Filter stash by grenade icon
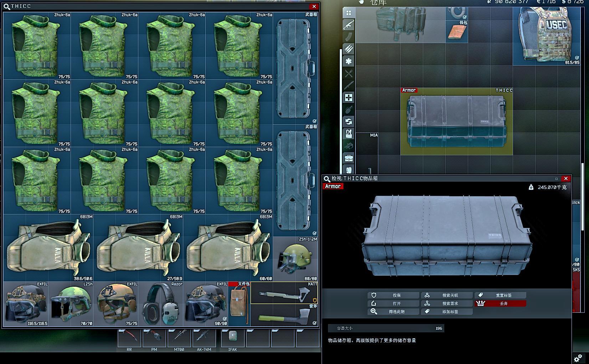Screen dimensions: 589x364 click(x=349, y=110)
